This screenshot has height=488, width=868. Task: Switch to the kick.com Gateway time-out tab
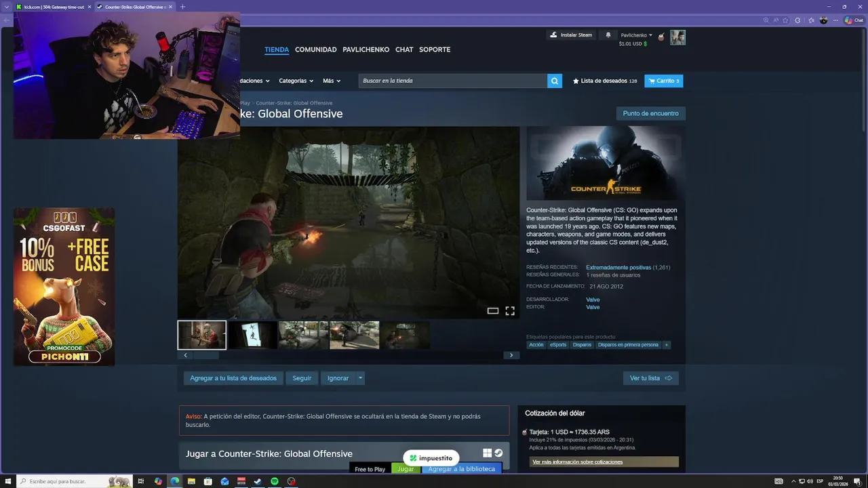(54, 7)
